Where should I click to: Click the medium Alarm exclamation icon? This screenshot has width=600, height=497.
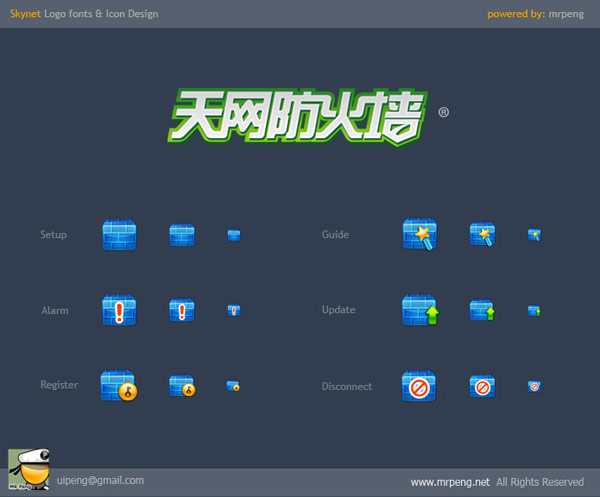pyautogui.click(x=182, y=310)
